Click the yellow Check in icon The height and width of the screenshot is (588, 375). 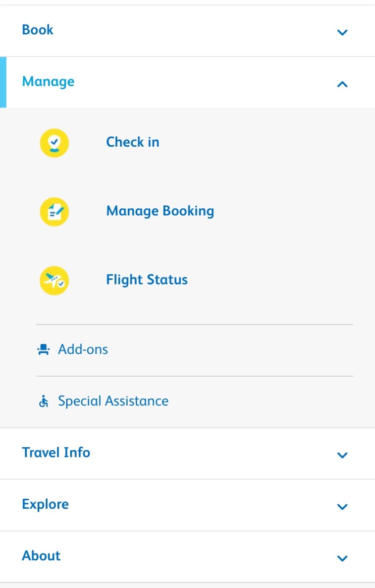[55, 143]
